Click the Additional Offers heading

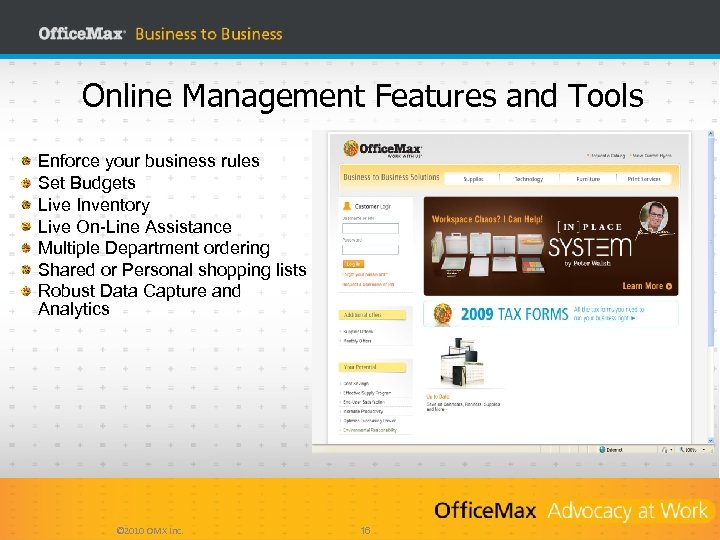(372, 315)
